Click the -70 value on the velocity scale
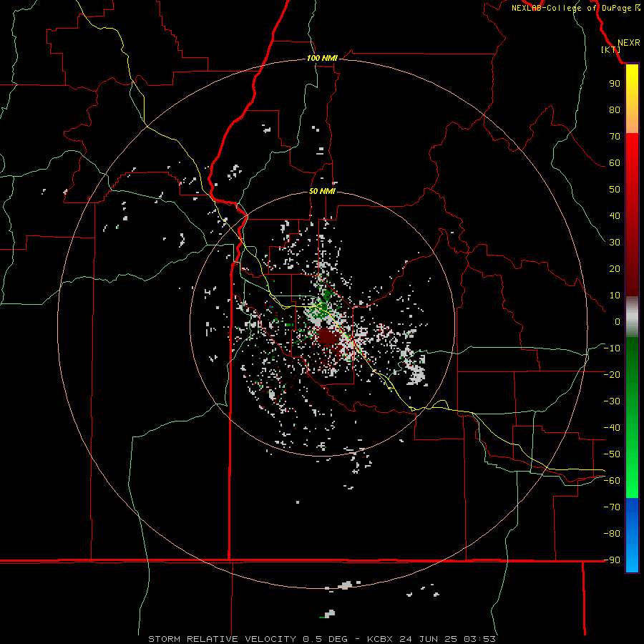 click(x=612, y=507)
